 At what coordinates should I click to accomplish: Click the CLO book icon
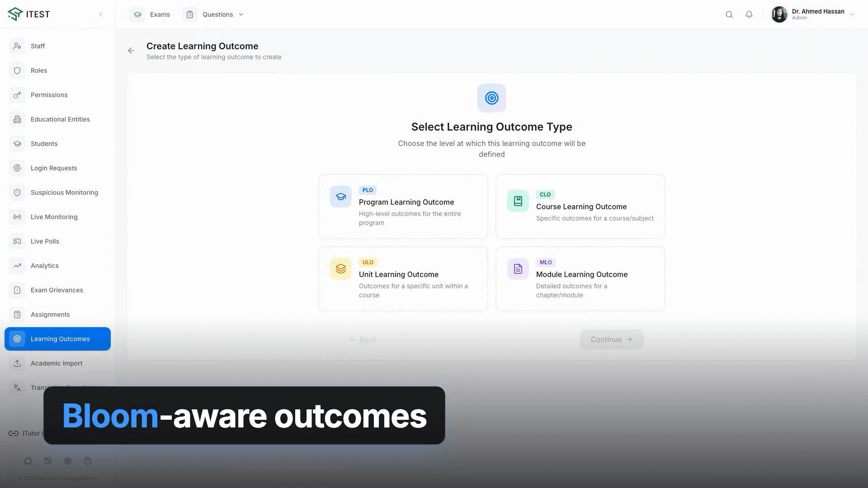coord(518,201)
